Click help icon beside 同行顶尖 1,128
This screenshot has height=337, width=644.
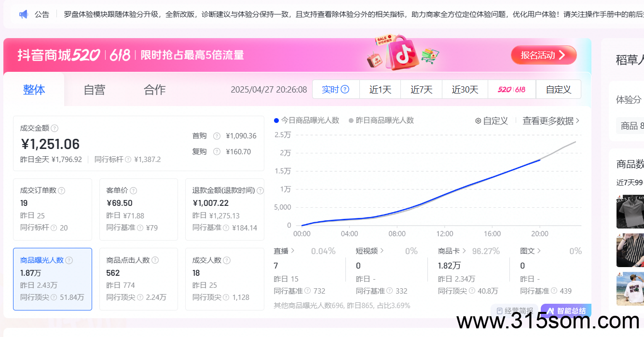[226, 297]
